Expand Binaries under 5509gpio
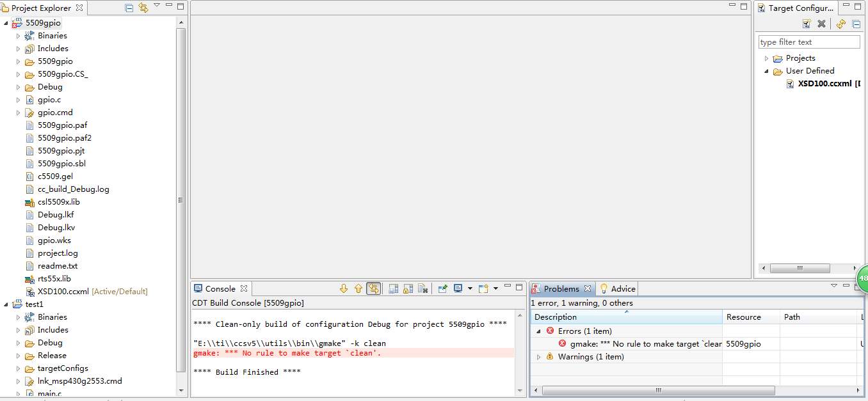Screen dimensions: 868x401 [18, 36]
